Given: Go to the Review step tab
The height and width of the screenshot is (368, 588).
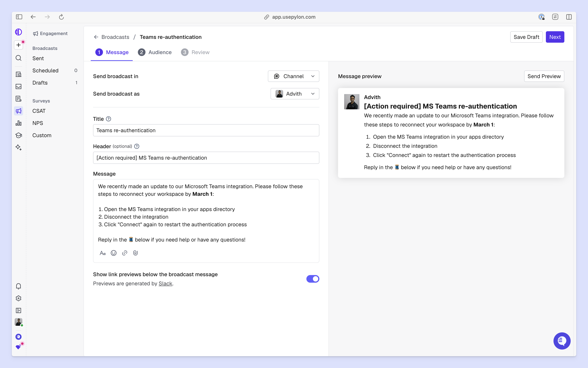Looking at the screenshot, I should pyautogui.click(x=195, y=52).
